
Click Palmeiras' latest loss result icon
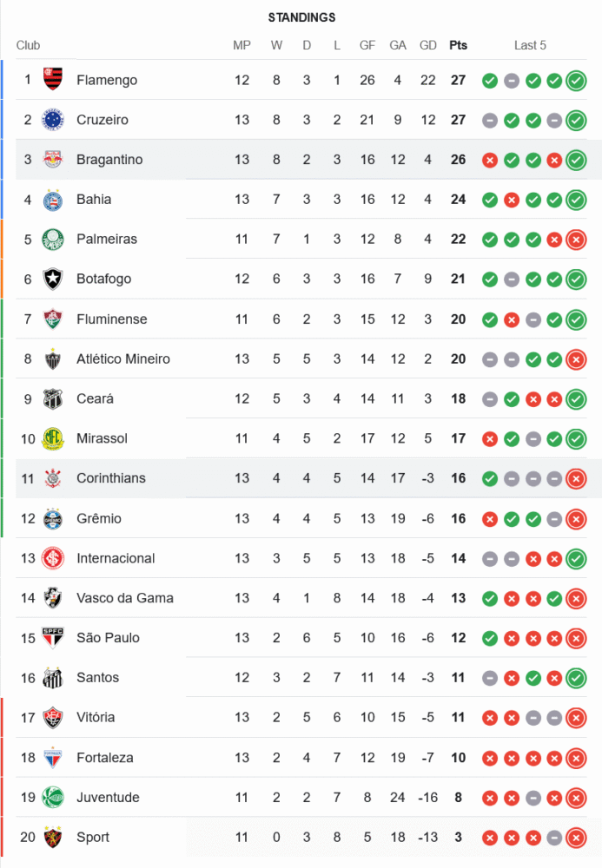pos(575,240)
